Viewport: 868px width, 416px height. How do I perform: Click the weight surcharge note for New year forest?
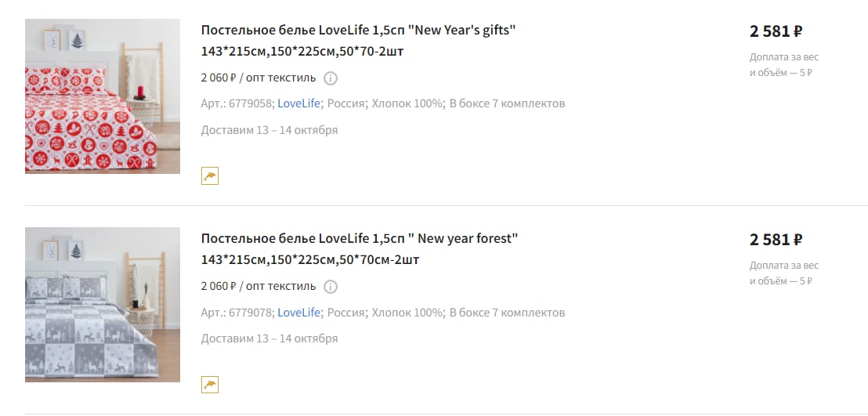(x=783, y=273)
